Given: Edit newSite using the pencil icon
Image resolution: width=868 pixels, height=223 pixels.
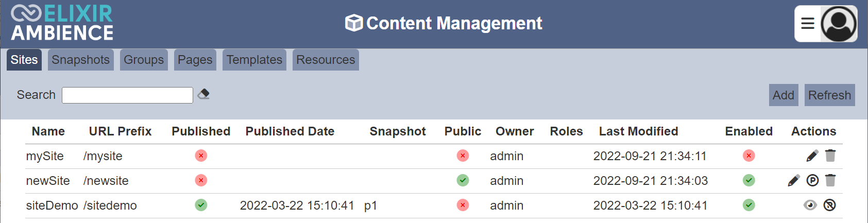Looking at the screenshot, I should [794, 180].
